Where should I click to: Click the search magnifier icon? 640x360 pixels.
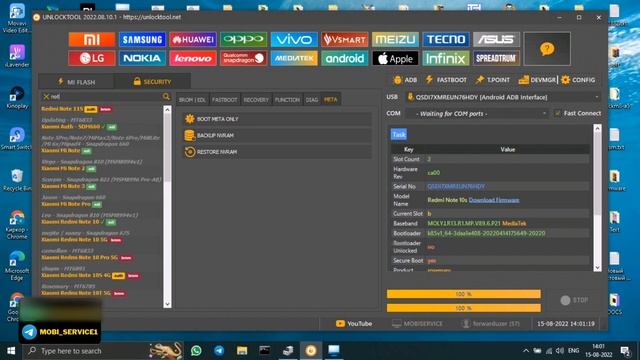pyautogui.click(x=166, y=97)
